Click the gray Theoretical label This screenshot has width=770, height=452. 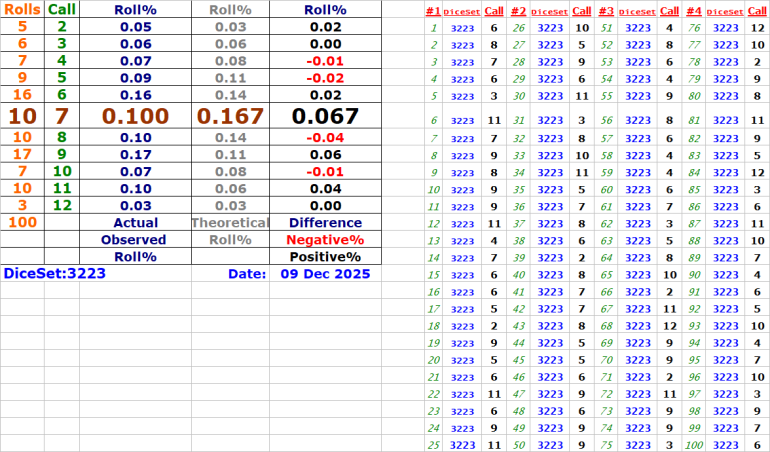pos(230,223)
